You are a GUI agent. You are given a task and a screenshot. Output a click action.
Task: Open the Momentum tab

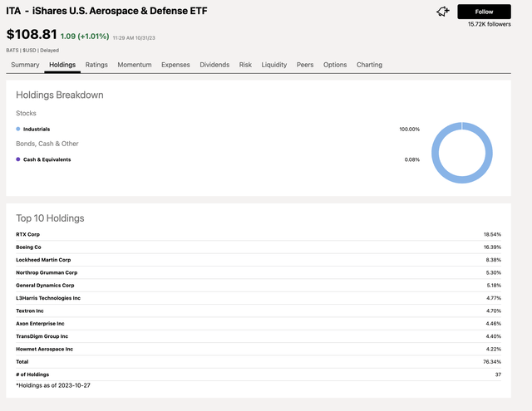pos(135,65)
